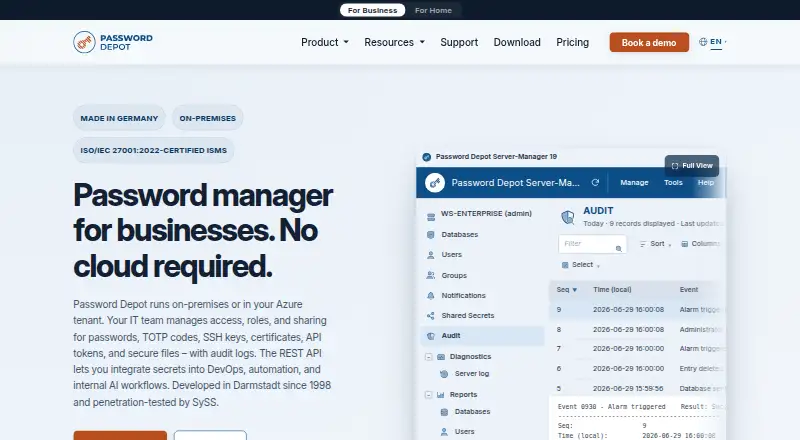Open the Pricing page
The width and height of the screenshot is (800, 440).
(572, 42)
